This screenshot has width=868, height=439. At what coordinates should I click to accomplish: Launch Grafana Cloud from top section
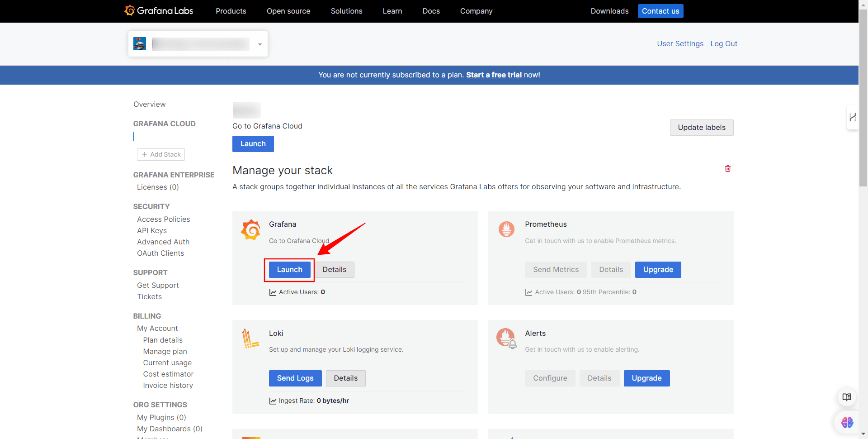[253, 144]
